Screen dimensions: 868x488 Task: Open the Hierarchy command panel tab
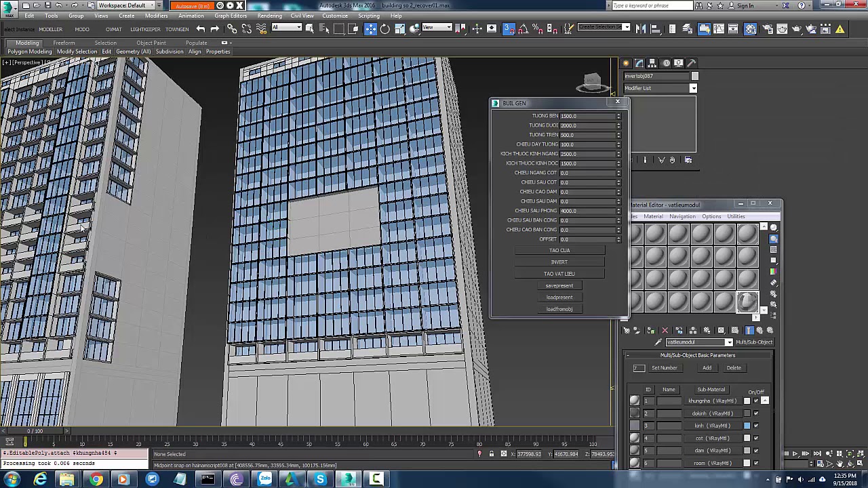(652, 63)
